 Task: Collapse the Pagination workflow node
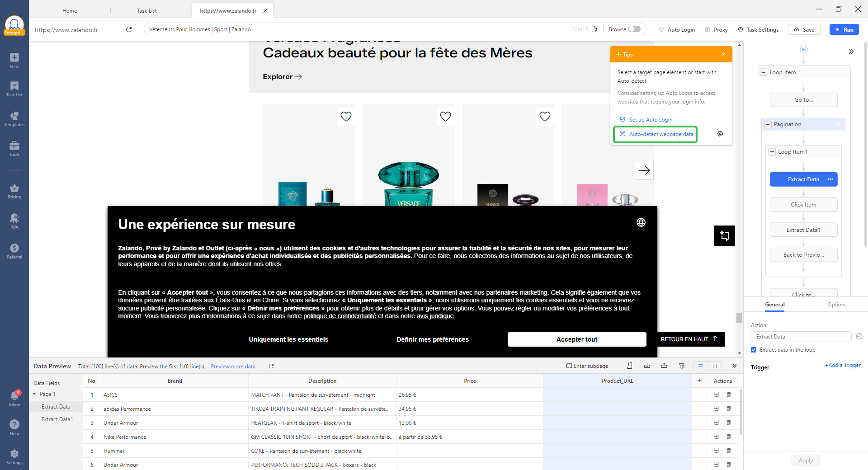tap(768, 124)
